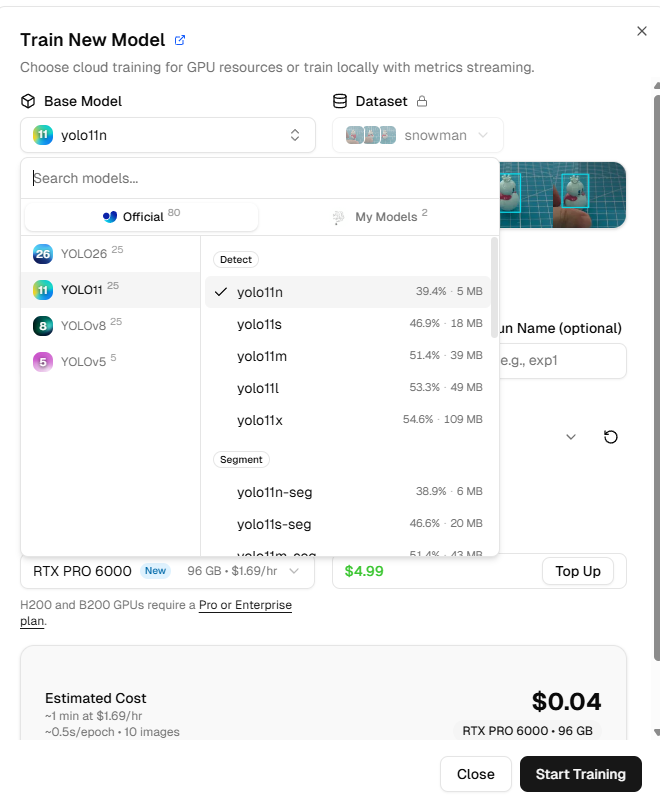
Task: Choose yolo11l detect model
Action: [x=348, y=388]
